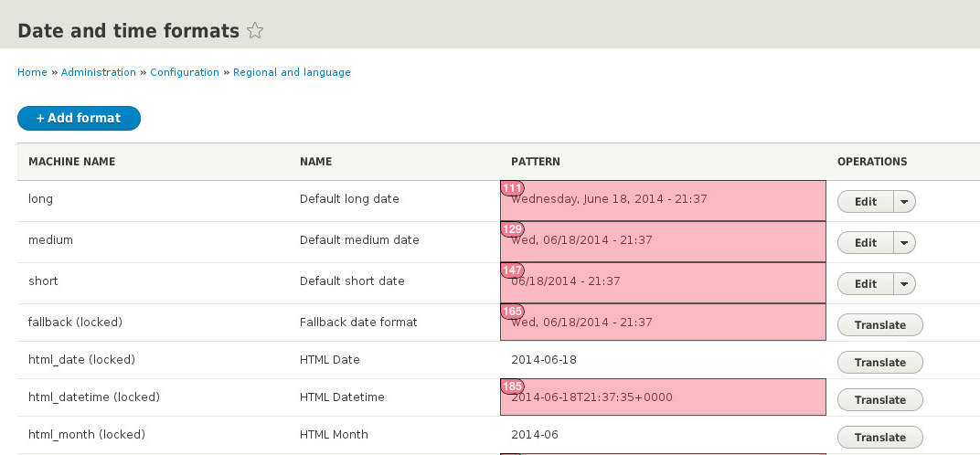This screenshot has height=455, width=980.
Task: Edit the medium date format
Action: [865, 243]
